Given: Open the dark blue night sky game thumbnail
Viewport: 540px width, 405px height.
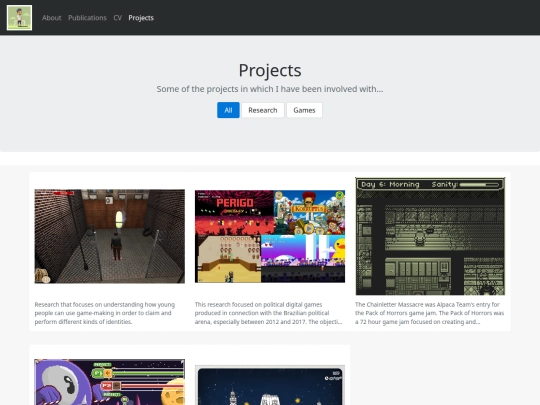Looking at the screenshot, I should click(x=270, y=385).
